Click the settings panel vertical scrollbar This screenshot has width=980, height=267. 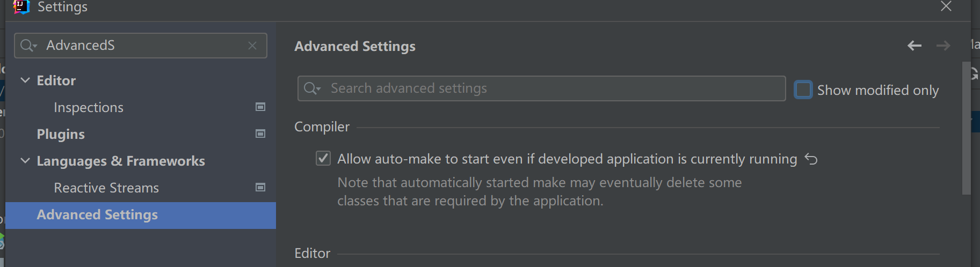tap(966, 128)
